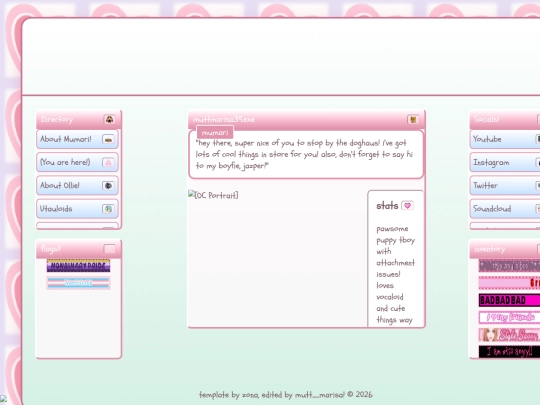The width and height of the screenshot is (540, 405).
Task: Click the flags! panel title
Action: pos(51,248)
